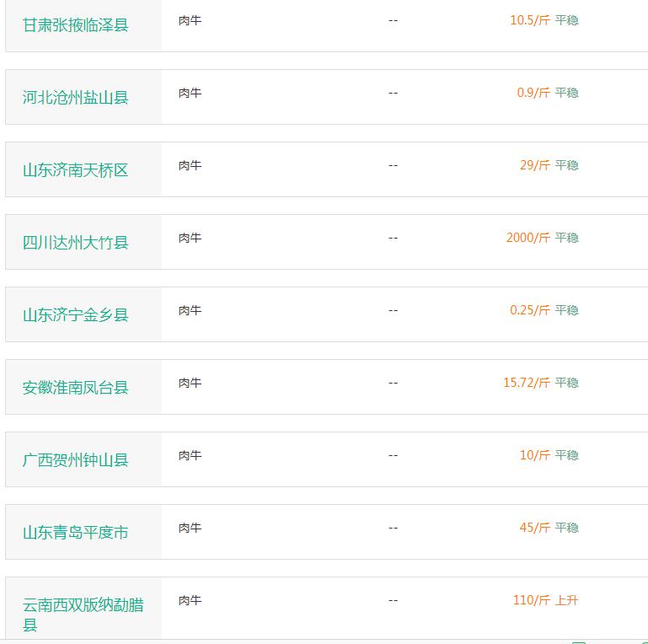Screen dimensions: 648x644
Task: Click the 110/斤 price for 勐腊县
Action: (532, 600)
